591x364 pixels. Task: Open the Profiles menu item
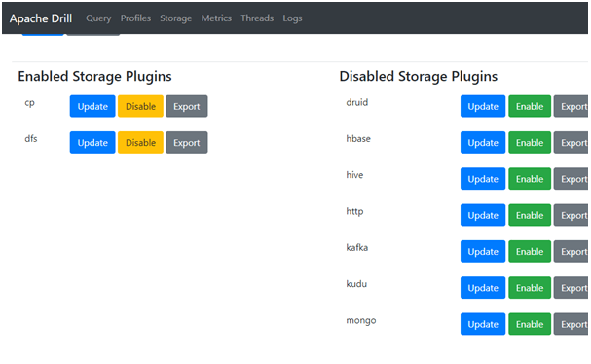click(x=135, y=18)
